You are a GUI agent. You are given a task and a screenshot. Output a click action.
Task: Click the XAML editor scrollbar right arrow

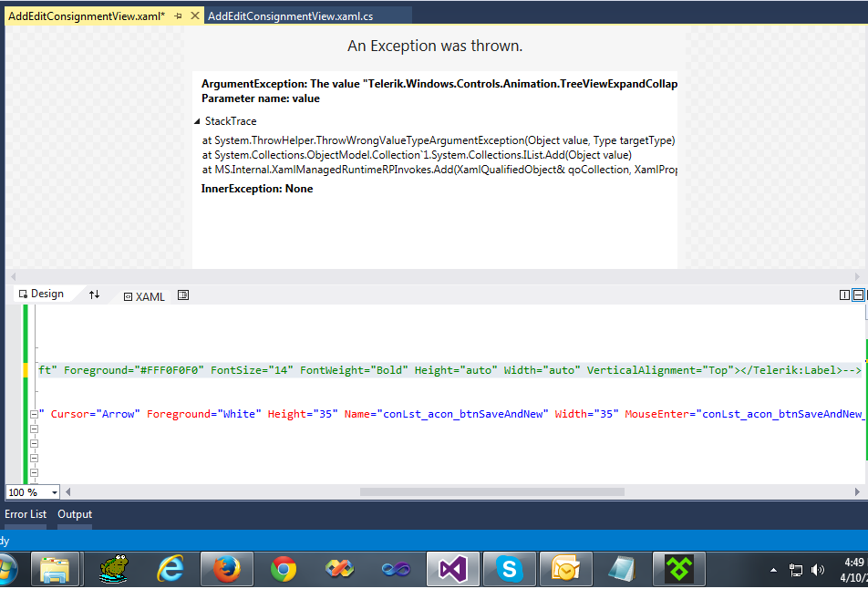[857, 491]
